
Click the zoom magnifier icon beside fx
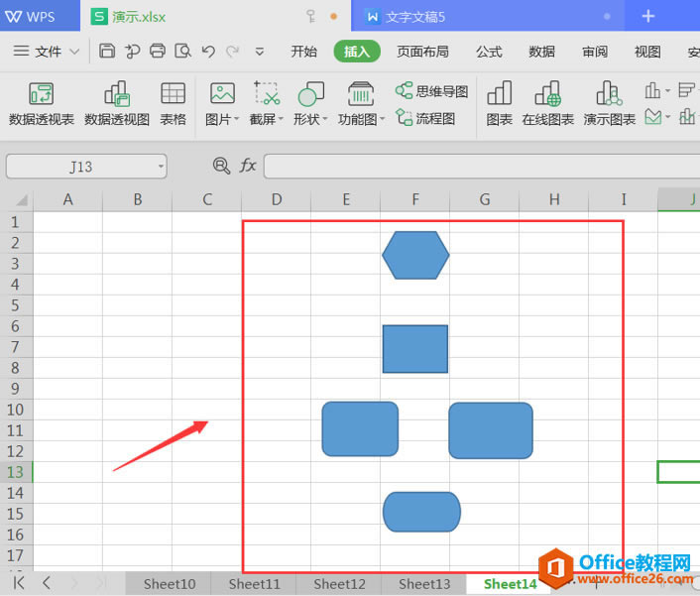[221, 166]
